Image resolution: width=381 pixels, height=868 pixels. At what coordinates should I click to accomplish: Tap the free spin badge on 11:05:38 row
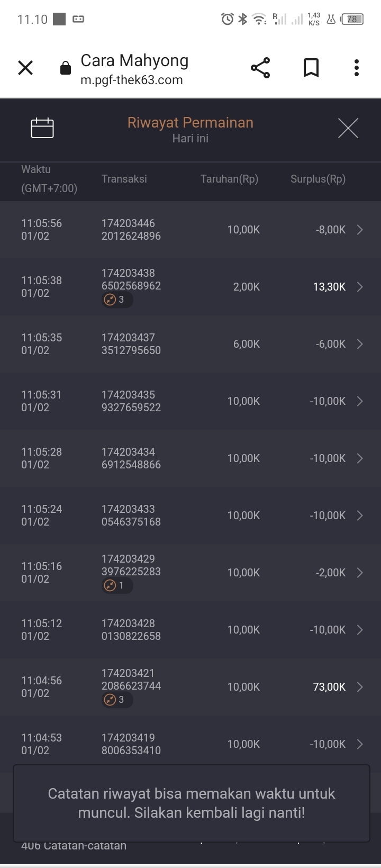(116, 300)
